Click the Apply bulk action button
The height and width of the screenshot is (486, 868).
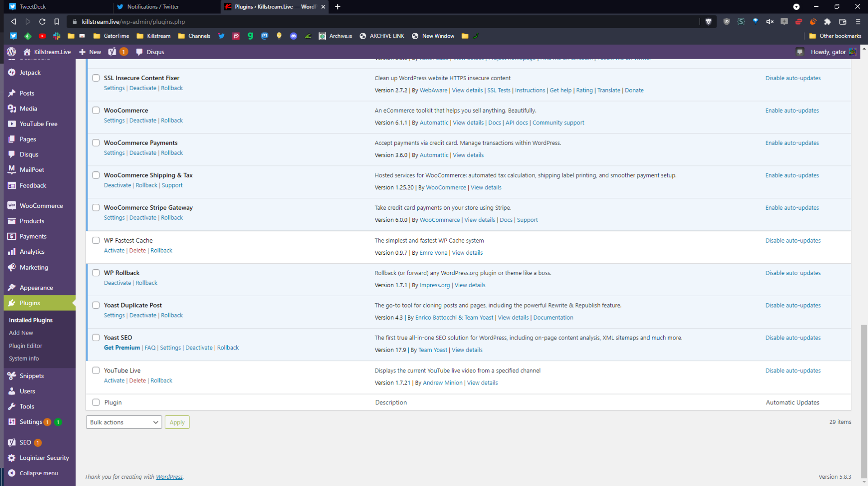coord(177,422)
